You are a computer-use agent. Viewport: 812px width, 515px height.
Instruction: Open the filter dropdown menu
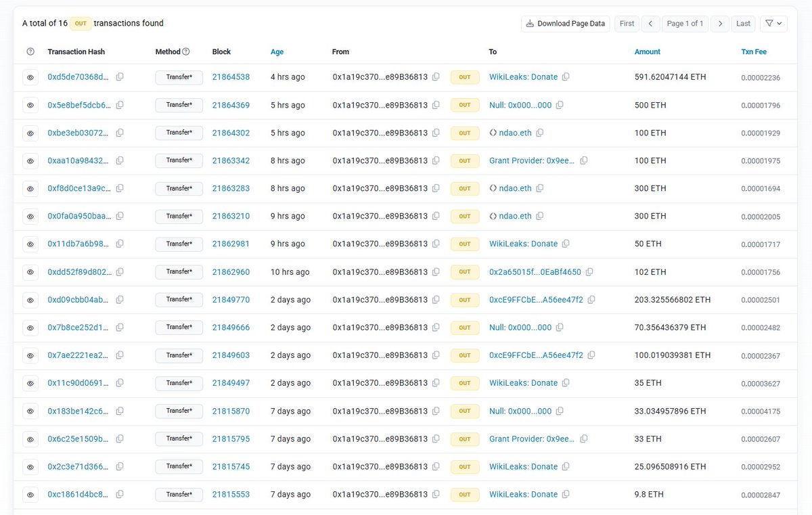tap(773, 24)
